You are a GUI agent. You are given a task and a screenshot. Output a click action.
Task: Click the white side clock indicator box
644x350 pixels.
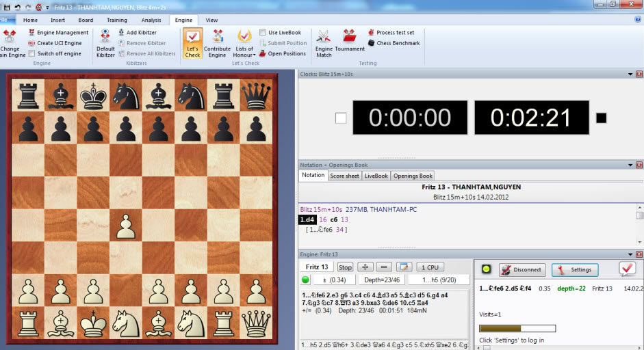click(x=341, y=118)
